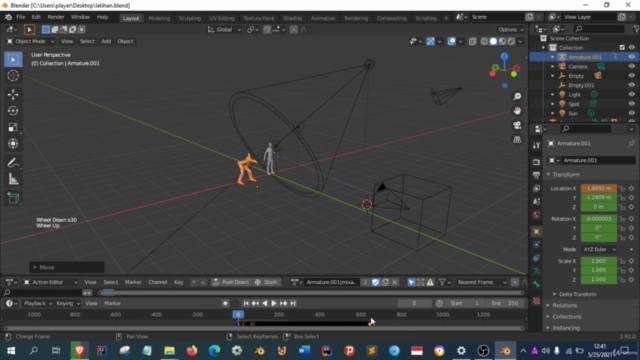Expand the Collections panel
This screenshot has height=360, width=640.
coord(567,317)
